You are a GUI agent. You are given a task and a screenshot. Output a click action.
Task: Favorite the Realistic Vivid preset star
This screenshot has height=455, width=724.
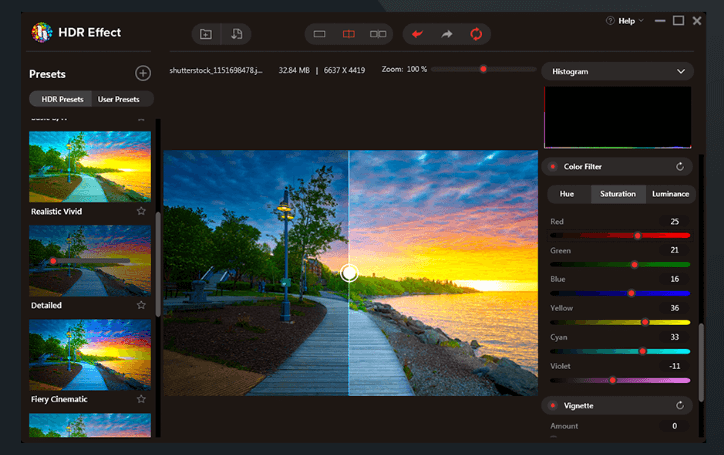pyautogui.click(x=141, y=211)
